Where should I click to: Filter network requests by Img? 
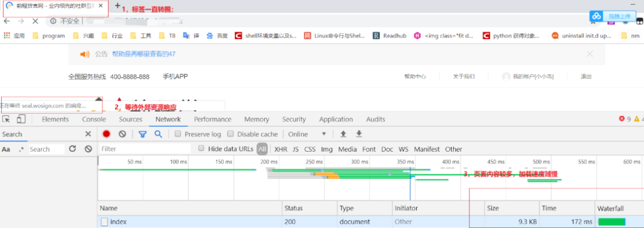(x=327, y=149)
